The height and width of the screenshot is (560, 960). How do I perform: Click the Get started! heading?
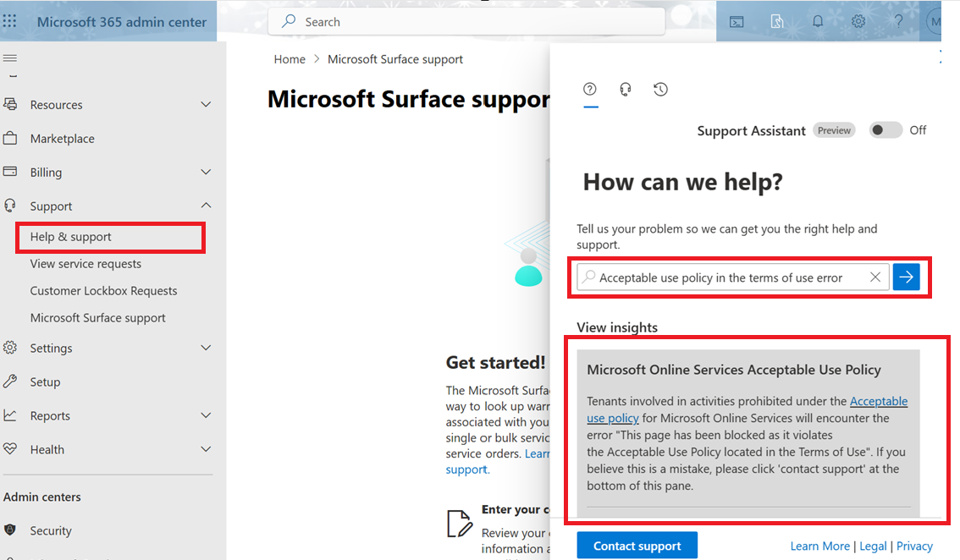pos(495,363)
